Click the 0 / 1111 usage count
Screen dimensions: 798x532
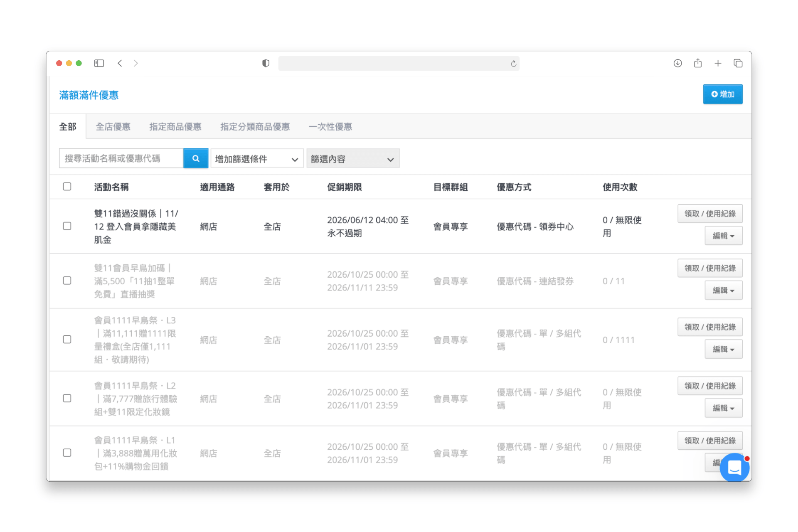(618, 340)
